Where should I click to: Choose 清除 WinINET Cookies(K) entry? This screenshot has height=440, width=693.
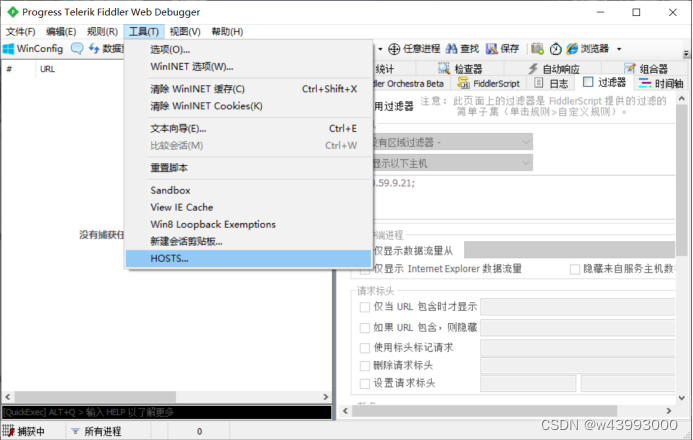[248, 106]
